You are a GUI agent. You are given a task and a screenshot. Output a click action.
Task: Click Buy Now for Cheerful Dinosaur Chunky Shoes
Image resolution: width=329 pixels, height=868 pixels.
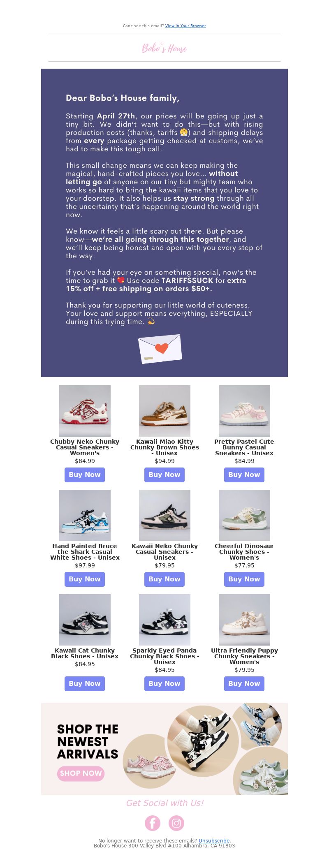click(x=244, y=579)
